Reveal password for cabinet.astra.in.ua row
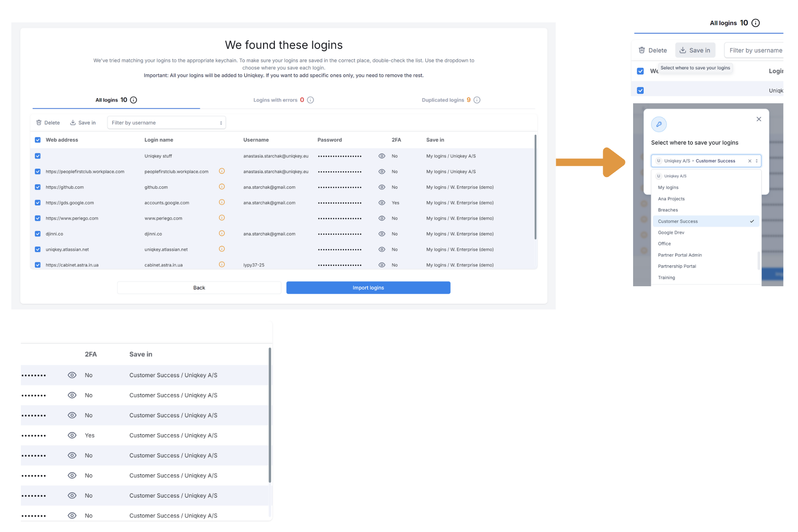798x532 pixels. coord(382,265)
